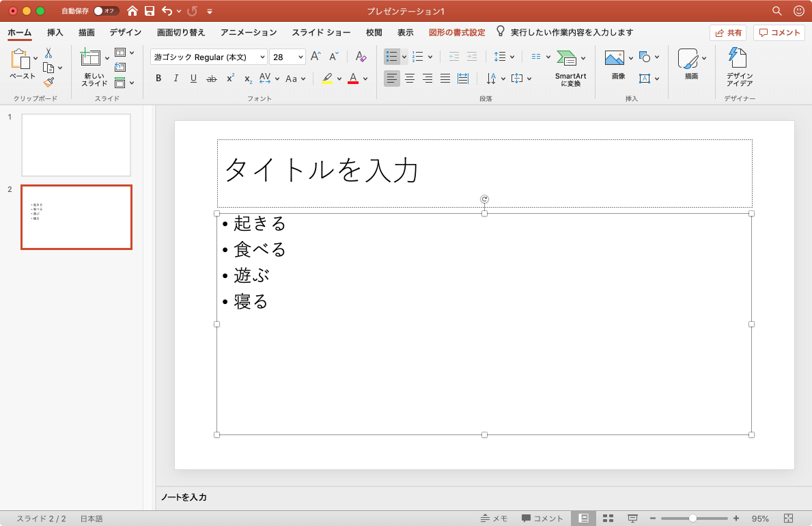Toggle Italic formatting
The height and width of the screenshot is (526, 812).
pyautogui.click(x=176, y=79)
